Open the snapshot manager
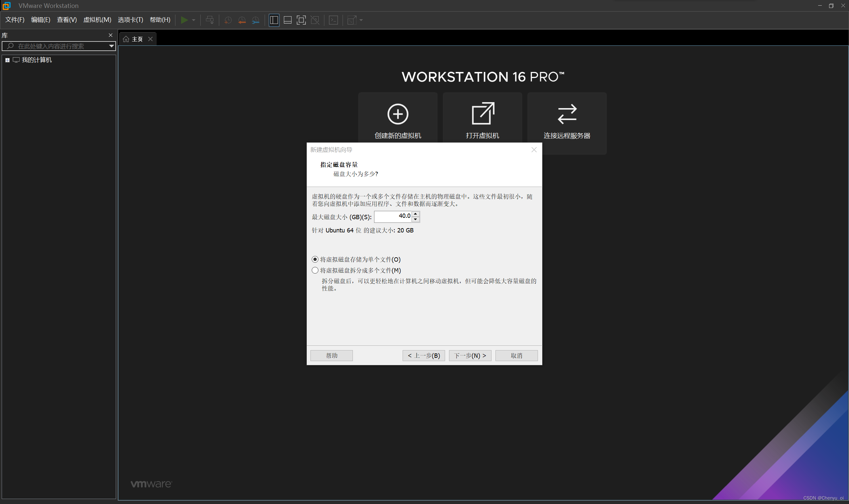The image size is (849, 504). pos(256,20)
